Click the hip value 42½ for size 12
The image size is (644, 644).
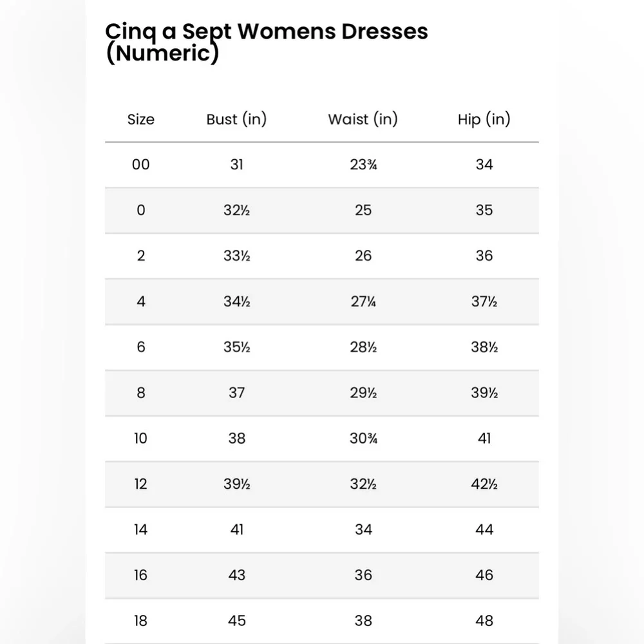484,484
